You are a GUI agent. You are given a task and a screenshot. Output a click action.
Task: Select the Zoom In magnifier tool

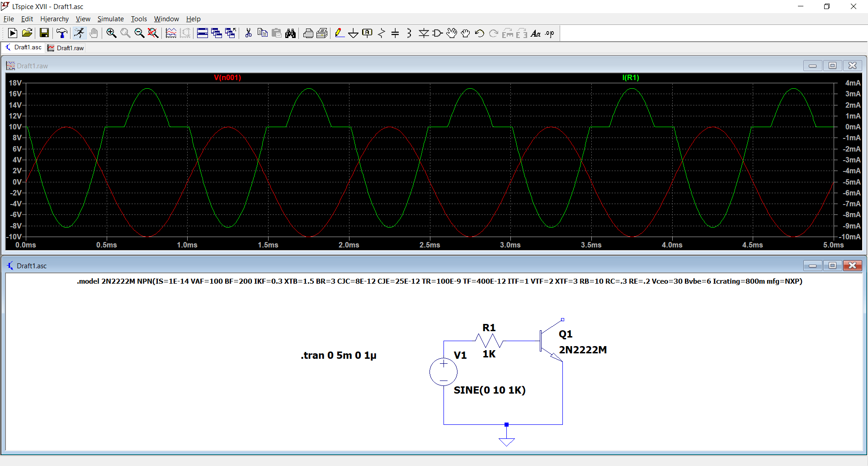pos(111,33)
